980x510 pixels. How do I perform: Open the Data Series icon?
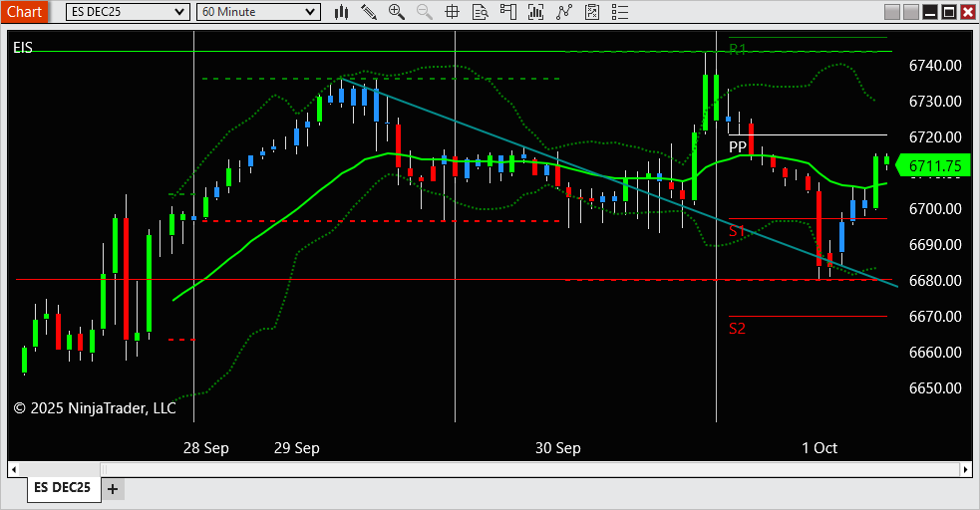[535, 12]
